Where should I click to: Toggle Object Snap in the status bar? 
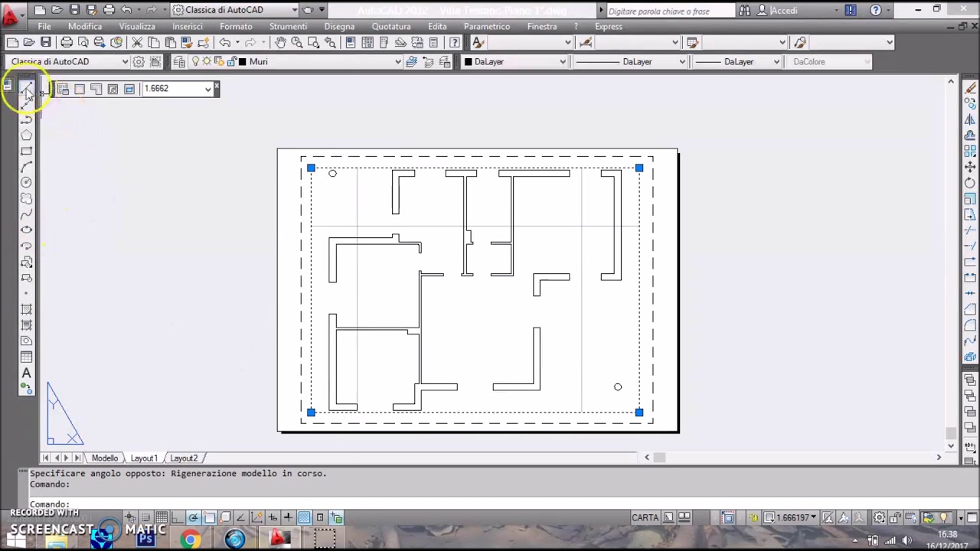point(210,517)
